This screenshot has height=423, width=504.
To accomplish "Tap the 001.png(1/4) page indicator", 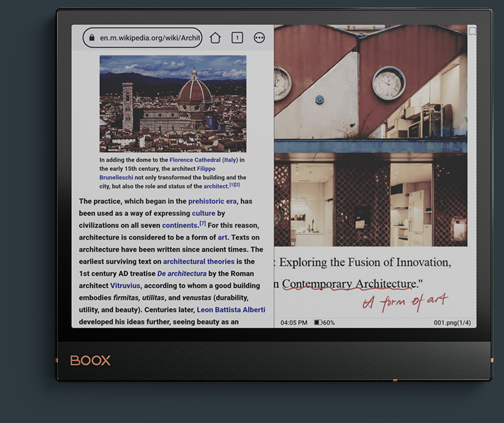I will [452, 323].
